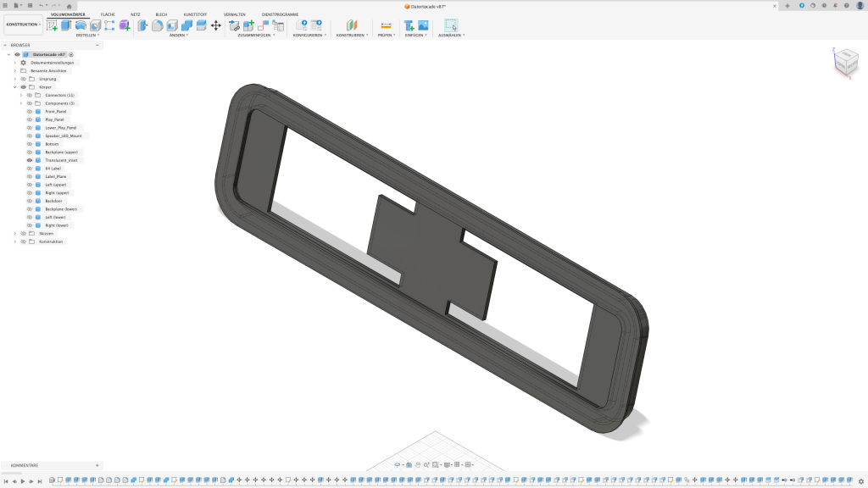Add a comment with Kommentare plus button
Viewport: 868px width, 488px height.
[97, 465]
